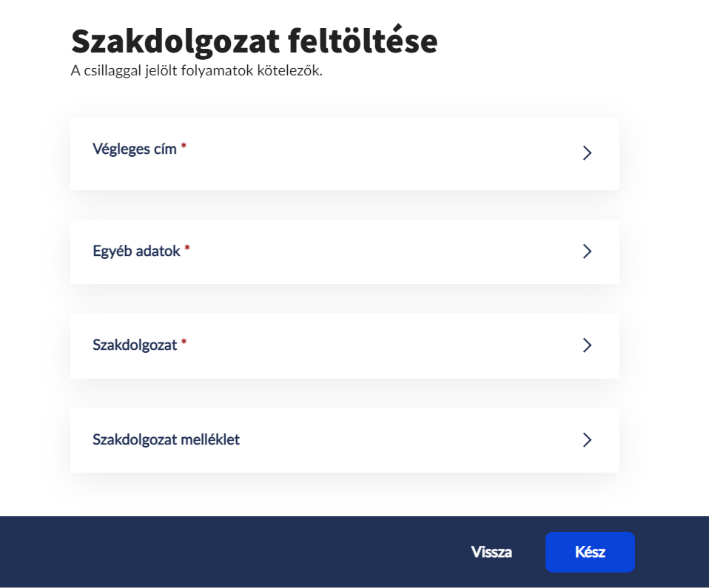
Task: Open the Szakdolgozat row's right arrow
Action: click(x=587, y=345)
